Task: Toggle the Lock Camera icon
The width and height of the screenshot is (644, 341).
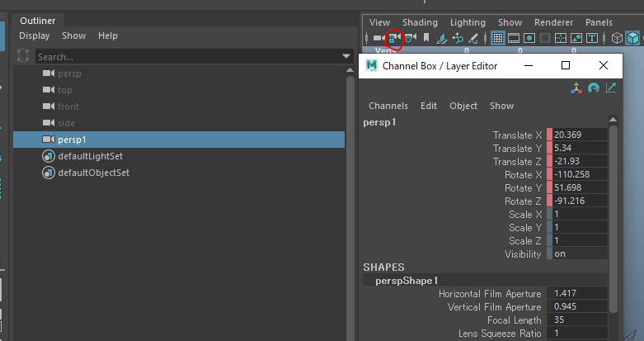Action: [395, 38]
